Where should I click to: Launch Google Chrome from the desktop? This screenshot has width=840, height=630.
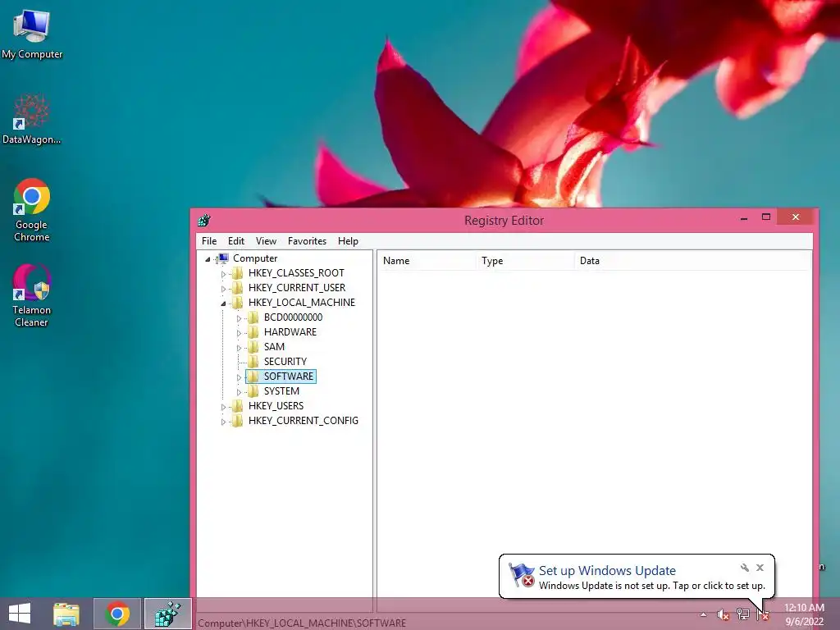(32, 209)
